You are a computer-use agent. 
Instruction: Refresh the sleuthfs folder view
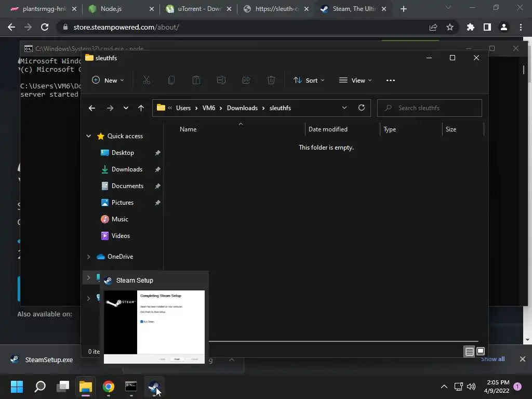point(362,108)
